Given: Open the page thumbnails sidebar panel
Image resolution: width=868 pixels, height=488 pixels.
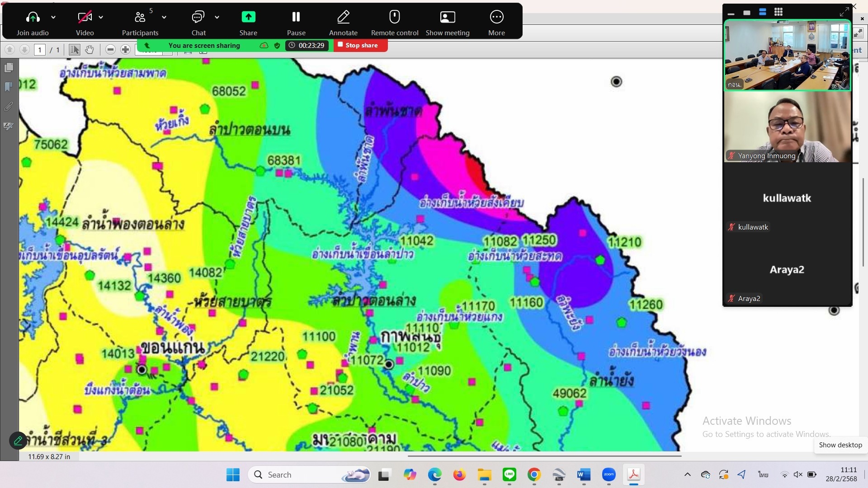Looking at the screenshot, I should (9, 68).
